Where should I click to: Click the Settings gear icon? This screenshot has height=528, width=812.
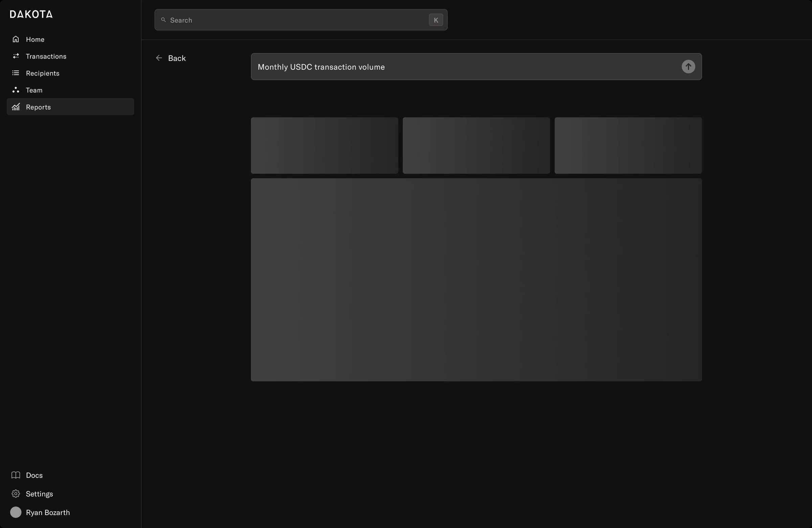click(16, 494)
